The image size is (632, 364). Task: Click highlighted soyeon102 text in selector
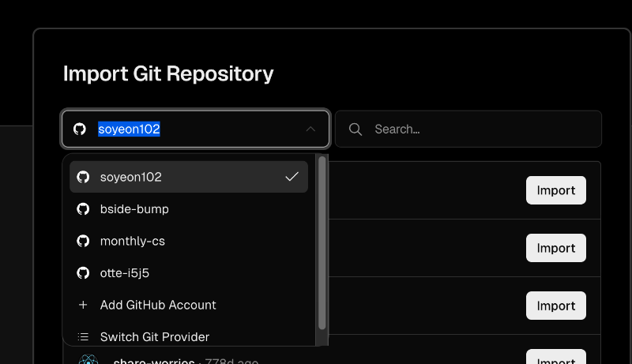click(x=129, y=129)
